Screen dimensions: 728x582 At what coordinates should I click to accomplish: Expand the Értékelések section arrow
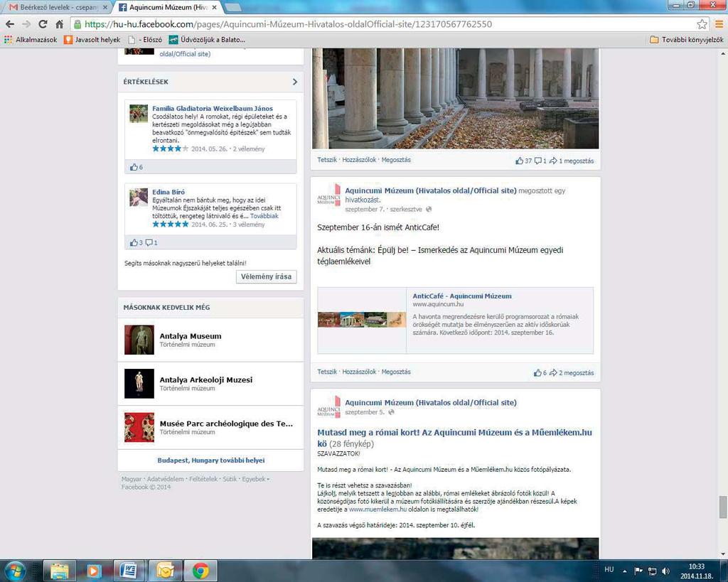coord(295,82)
